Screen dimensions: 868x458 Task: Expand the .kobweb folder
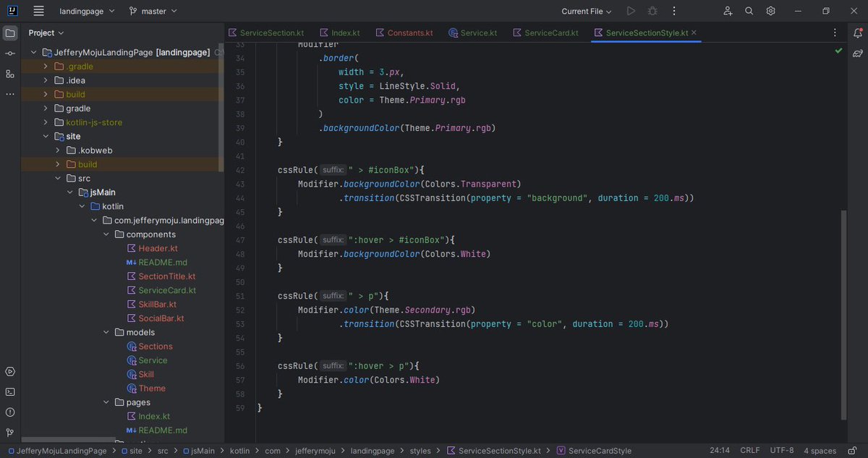click(x=59, y=150)
